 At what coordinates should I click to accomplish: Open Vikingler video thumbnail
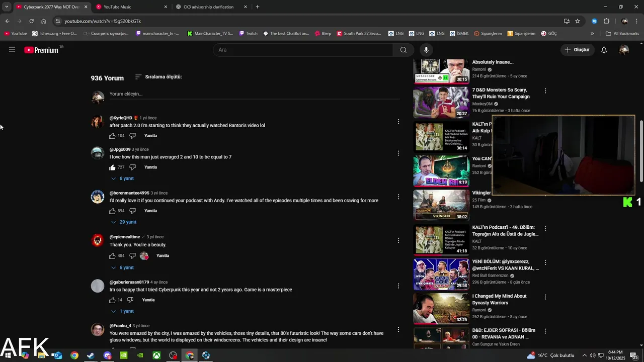pyautogui.click(x=441, y=205)
